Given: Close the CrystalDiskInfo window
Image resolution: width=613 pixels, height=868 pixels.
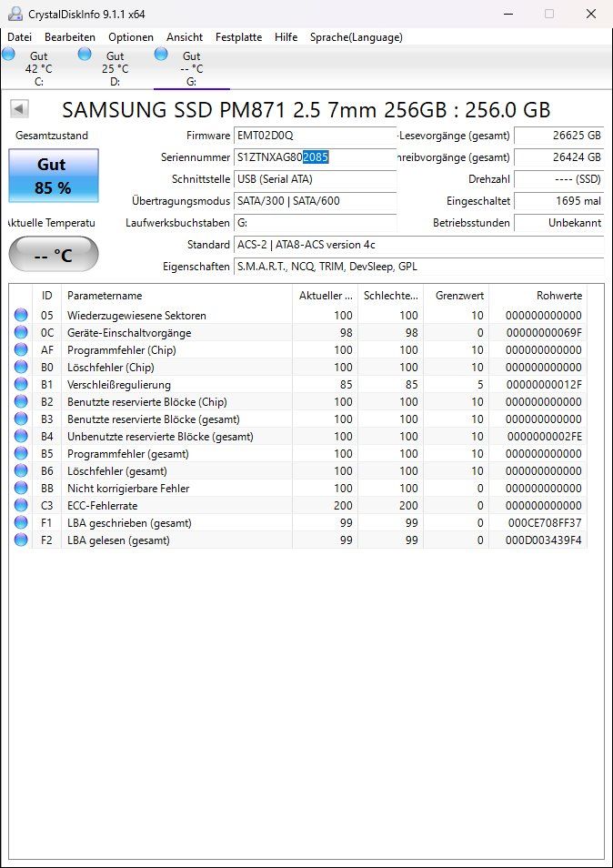Looking at the screenshot, I should coord(591,14).
